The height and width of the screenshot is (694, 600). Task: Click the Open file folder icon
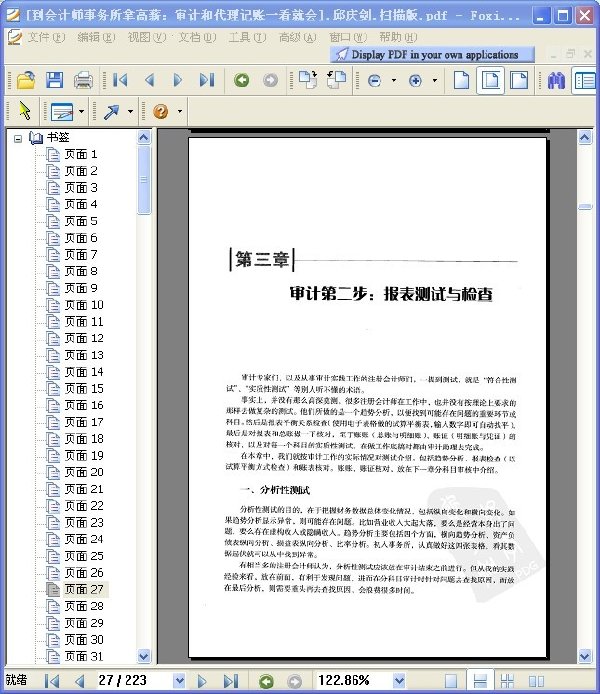point(26,80)
